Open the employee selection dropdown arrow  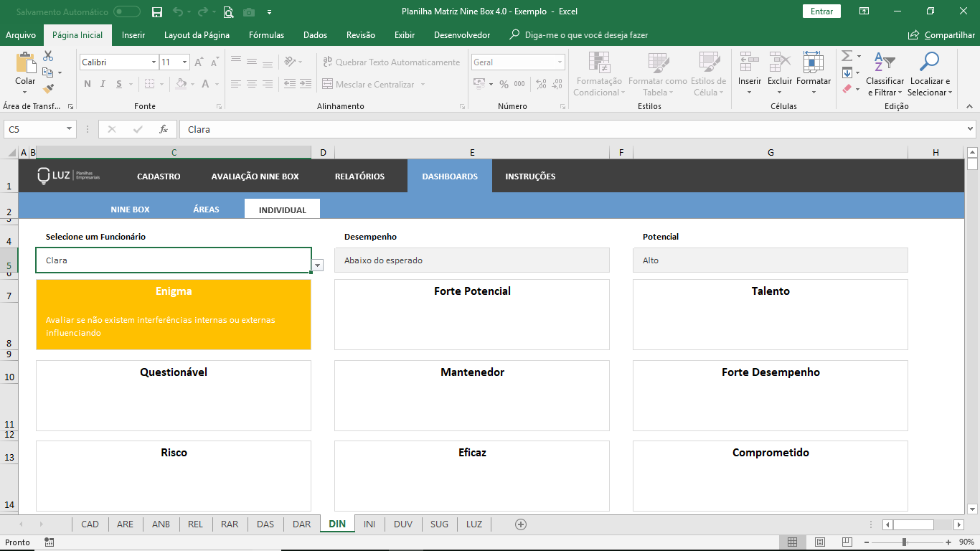point(318,265)
